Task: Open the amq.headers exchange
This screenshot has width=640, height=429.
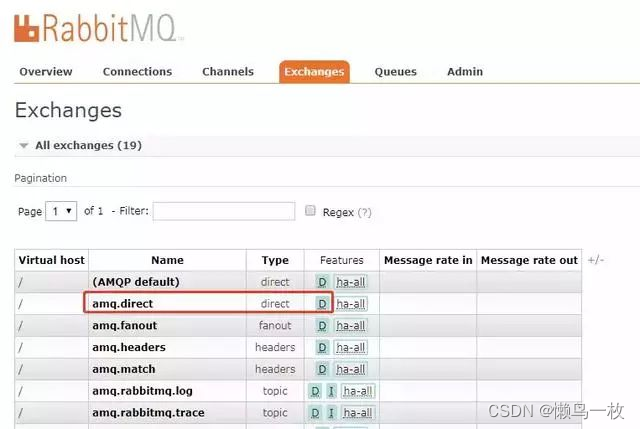Action: tap(129, 347)
